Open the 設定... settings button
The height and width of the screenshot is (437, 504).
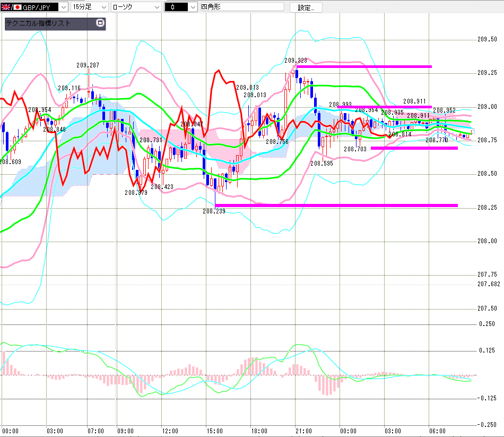[x=306, y=8]
